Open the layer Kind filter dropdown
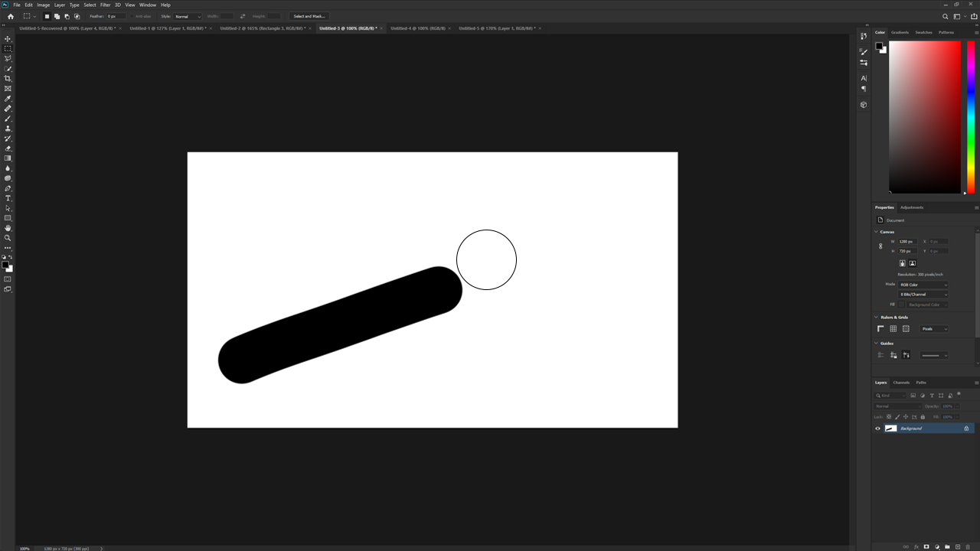 (891, 396)
